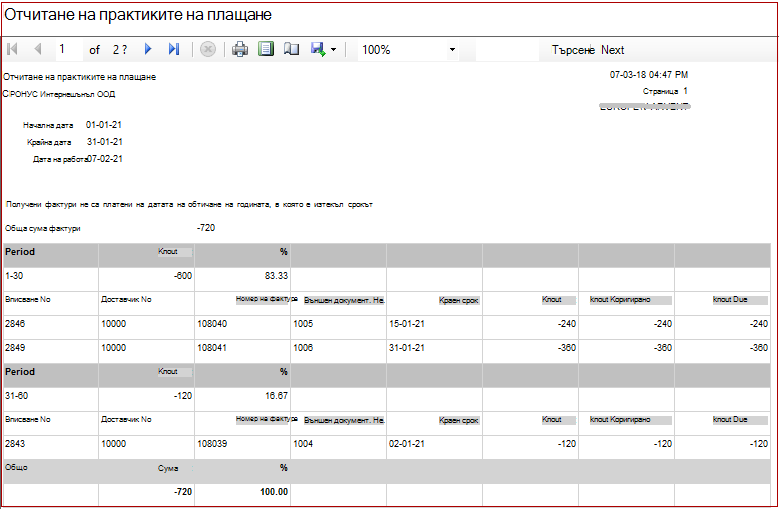Go to next report page

pos(148,49)
